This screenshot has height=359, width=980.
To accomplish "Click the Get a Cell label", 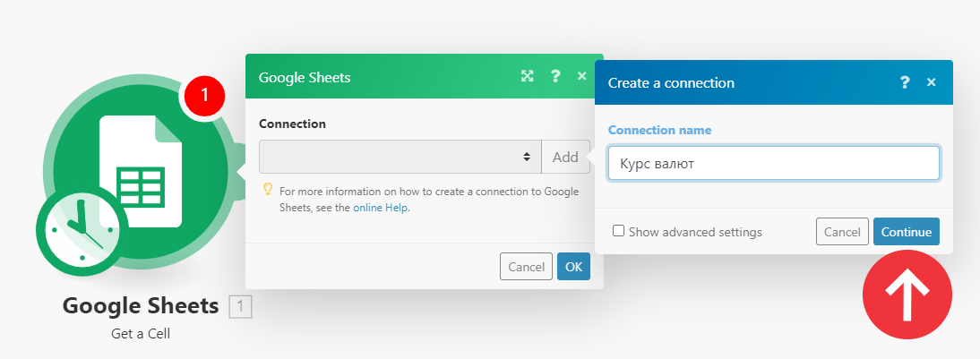I will pos(141,334).
